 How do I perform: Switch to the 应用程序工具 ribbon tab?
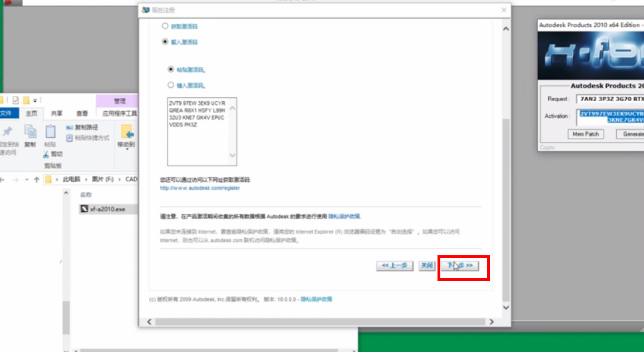(119, 113)
